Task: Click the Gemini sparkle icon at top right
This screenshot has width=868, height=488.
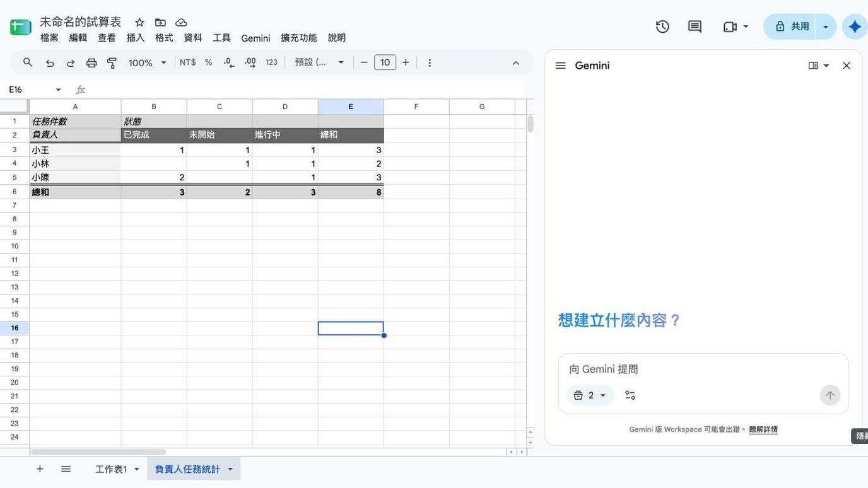Action: 855,26
